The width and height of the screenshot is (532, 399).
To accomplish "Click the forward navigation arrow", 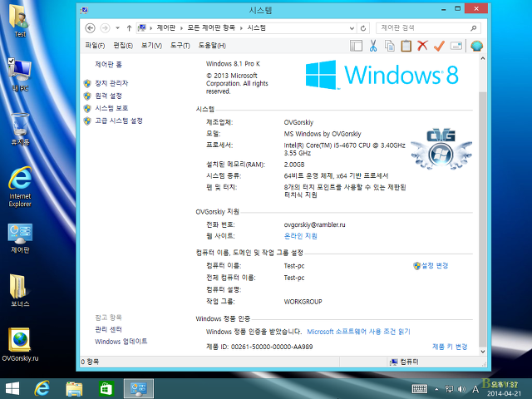I will [x=106, y=27].
